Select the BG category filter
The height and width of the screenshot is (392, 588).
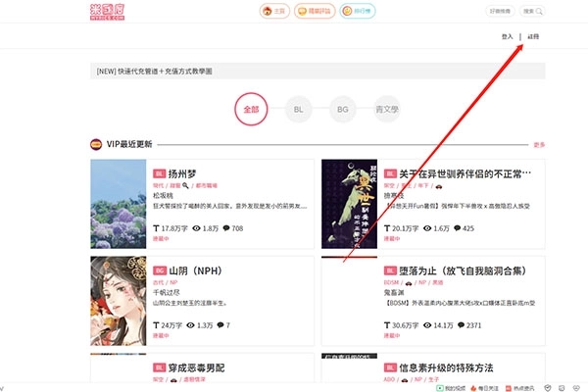pyautogui.click(x=340, y=110)
